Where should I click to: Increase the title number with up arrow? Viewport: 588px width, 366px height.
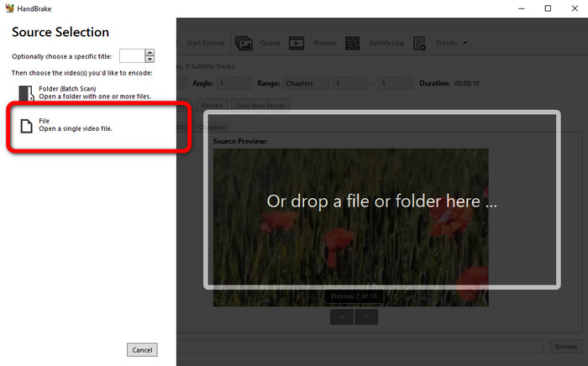[x=150, y=52]
